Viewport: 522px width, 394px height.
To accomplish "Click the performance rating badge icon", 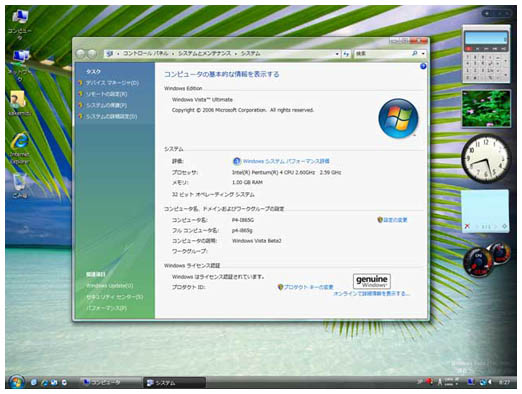I will click(236, 161).
